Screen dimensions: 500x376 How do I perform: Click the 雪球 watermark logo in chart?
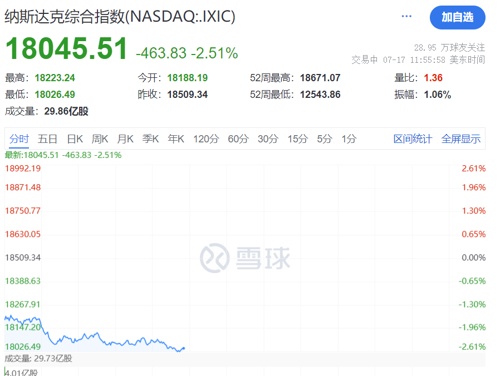click(245, 258)
